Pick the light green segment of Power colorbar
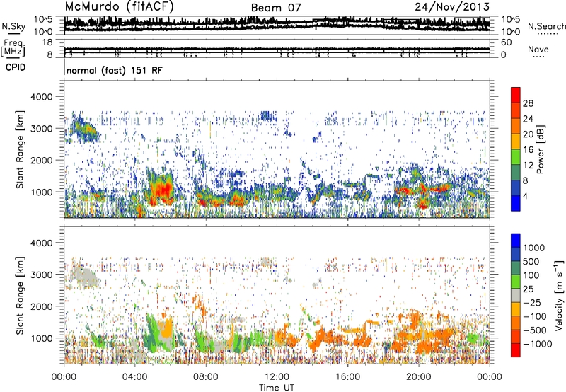The image size is (566, 392). coord(516,156)
